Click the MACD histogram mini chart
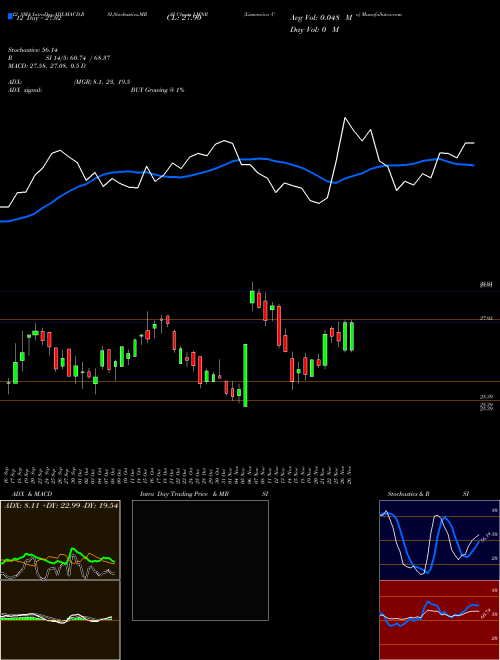The height and width of the screenshot is (660, 500). [x=60, y=620]
